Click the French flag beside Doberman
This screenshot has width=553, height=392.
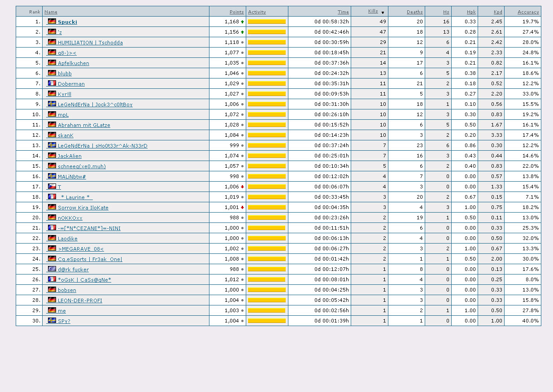coord(52,83)
